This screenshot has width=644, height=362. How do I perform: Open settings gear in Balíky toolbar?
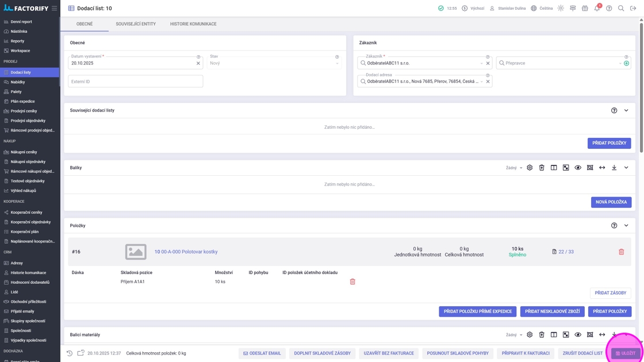click(x=530, y=168)
